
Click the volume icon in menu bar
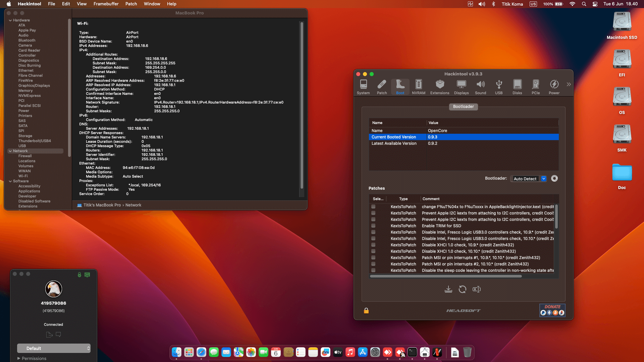click(x=482, y=4)
